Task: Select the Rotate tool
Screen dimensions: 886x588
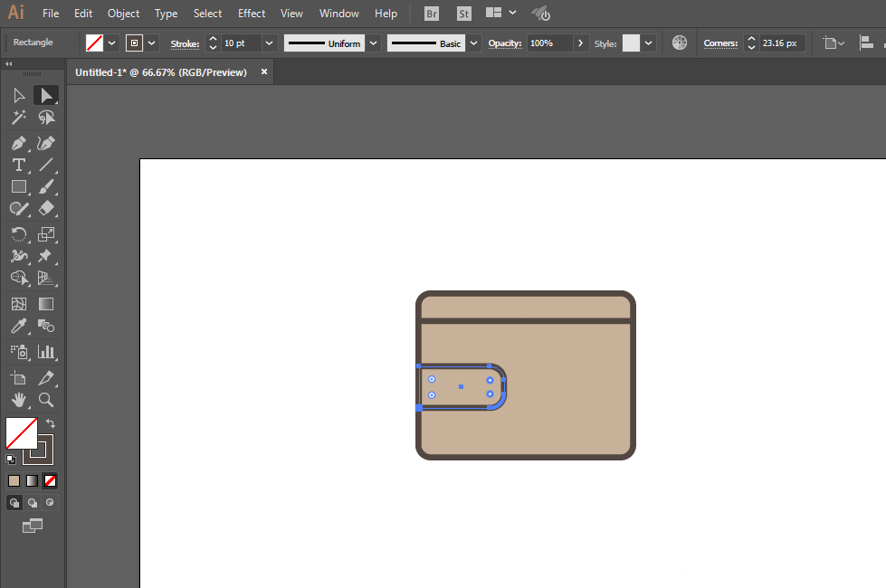Action: click(18, 234)
